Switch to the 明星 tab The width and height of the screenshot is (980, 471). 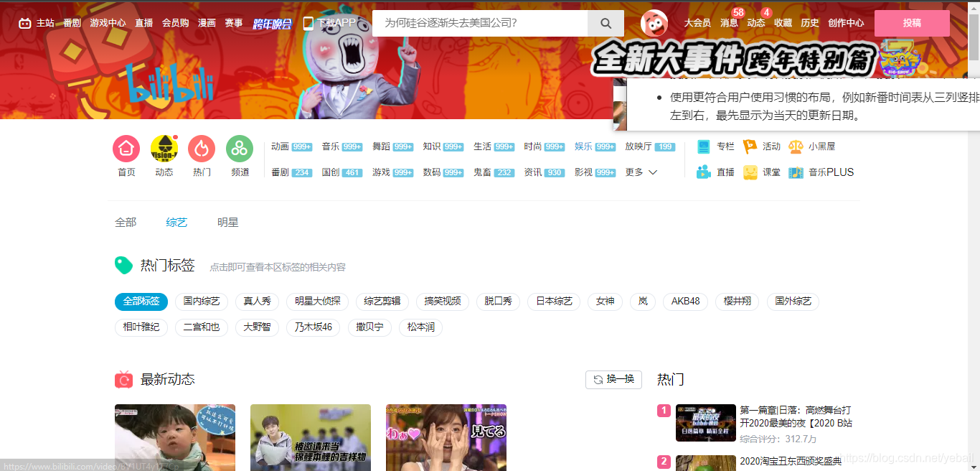pyautogui.click(x=228, y=223)
